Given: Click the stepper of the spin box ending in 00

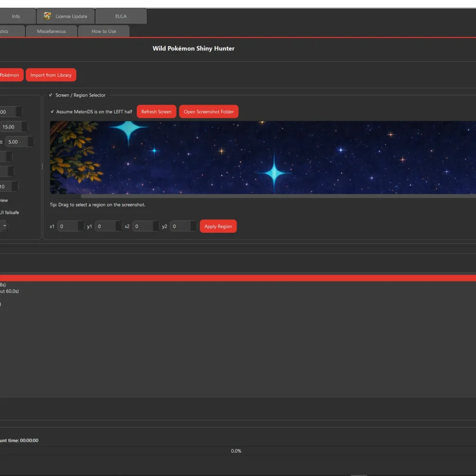Looking at the screenshot, I should (19, 112).
